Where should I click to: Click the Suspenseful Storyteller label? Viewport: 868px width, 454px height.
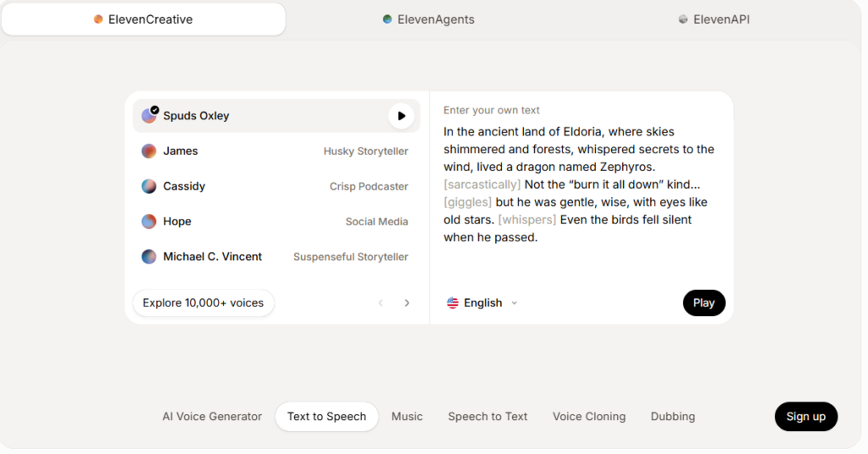coord(351,257)
